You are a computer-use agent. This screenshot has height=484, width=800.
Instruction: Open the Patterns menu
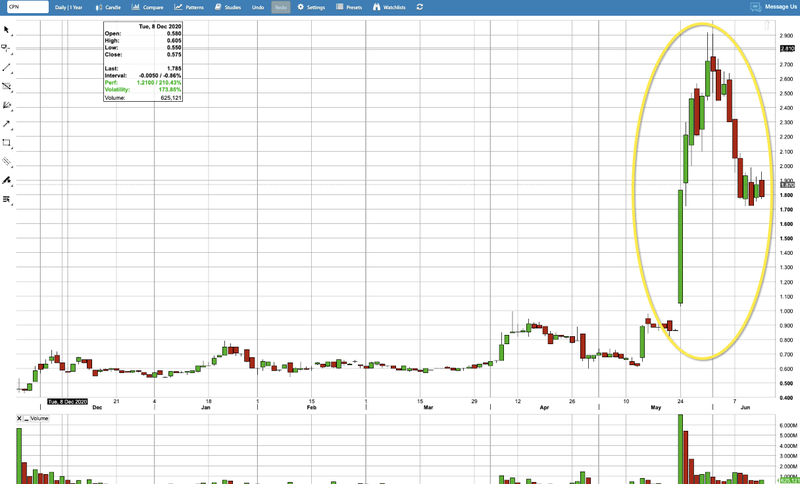[189, 7]
